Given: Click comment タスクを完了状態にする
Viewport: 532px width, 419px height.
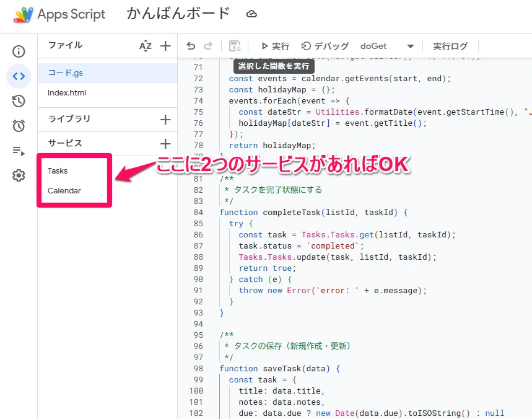Looking at the screenshot, I should tap(278, 190).
